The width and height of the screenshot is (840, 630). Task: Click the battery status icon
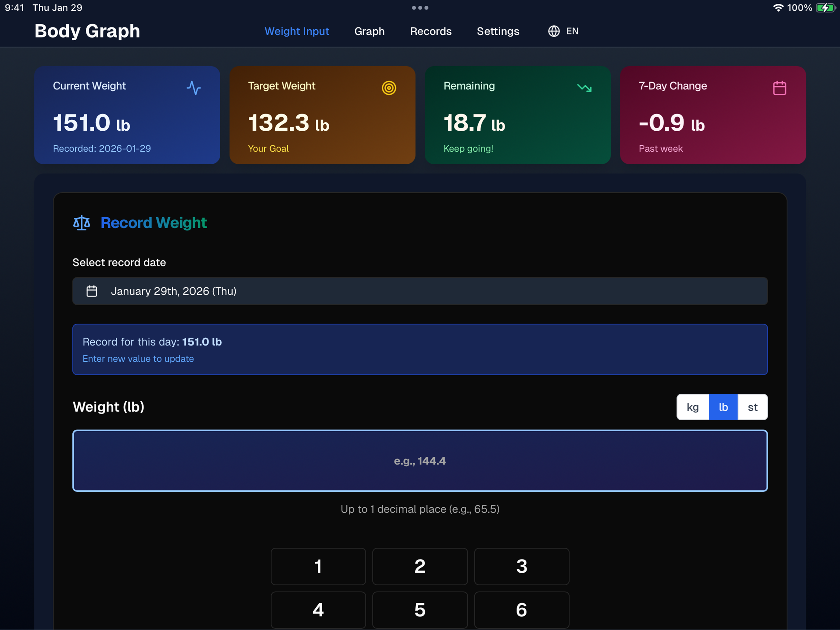(x=825, y=8)
